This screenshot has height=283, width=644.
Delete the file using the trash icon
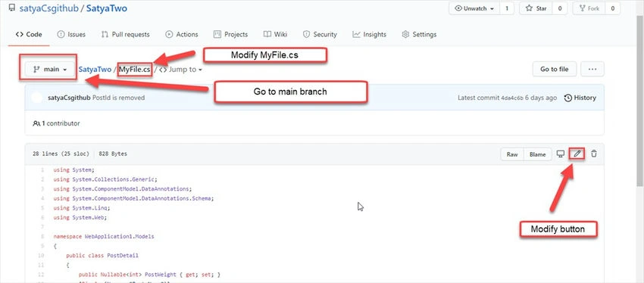pyautogui.click(x=594, y=154)
